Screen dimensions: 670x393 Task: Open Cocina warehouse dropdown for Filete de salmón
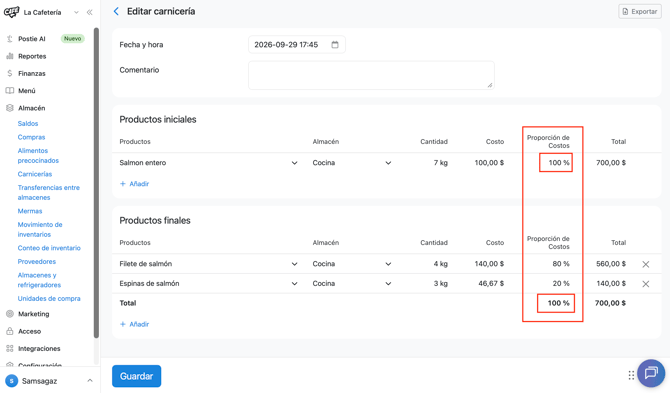(x=388, y=264)
